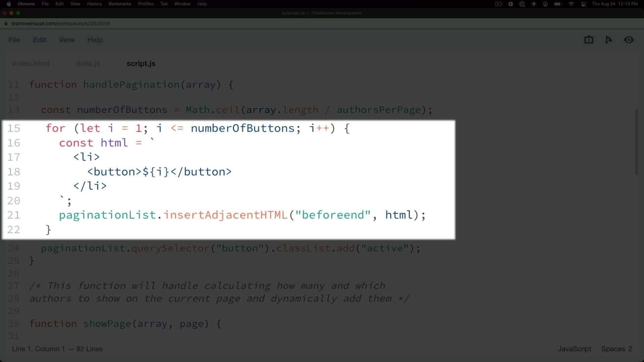This screenshot has width=644, height=362.
Task: Click the showPage function name
Action: tap(107, 324)
